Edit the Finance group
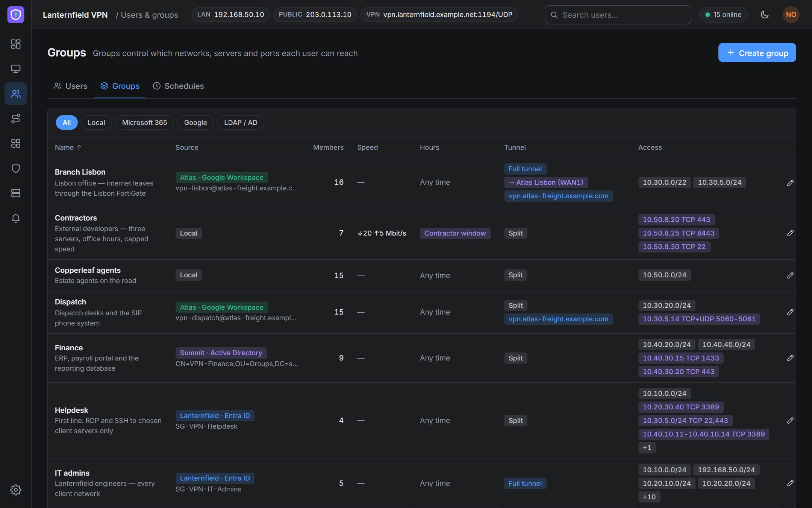This screenshot has height=508, width=812. tap(790, 358)
